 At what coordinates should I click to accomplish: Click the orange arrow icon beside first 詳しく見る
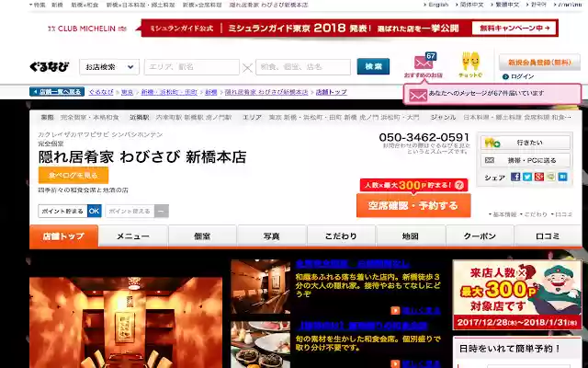(x=395, y=311)
